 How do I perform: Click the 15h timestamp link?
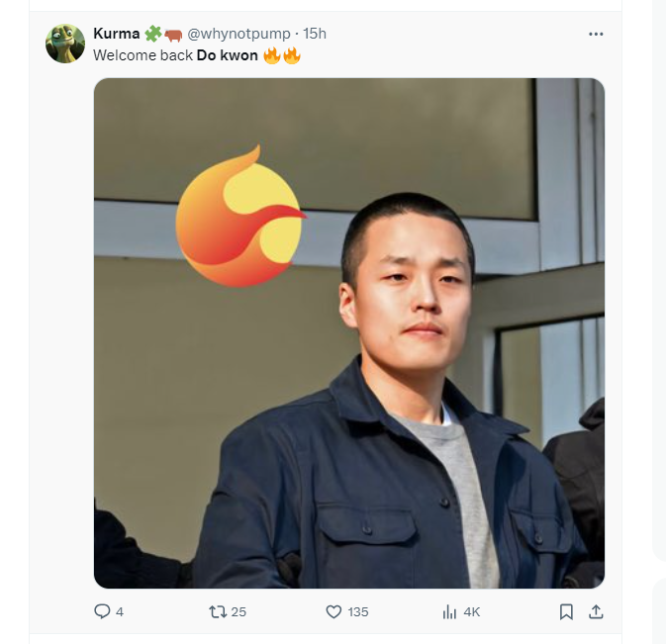tap(315, 34)
